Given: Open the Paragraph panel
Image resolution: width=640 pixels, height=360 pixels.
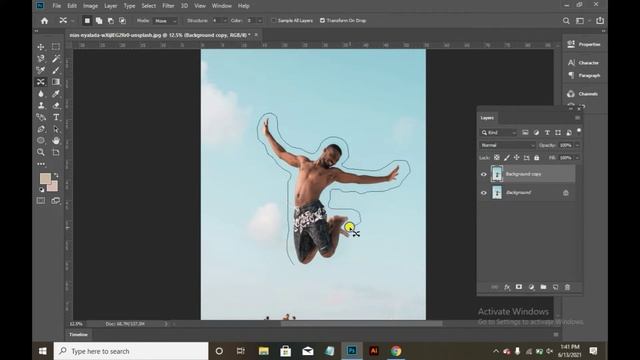Looking at the screenshot, I should pos(584,76).
